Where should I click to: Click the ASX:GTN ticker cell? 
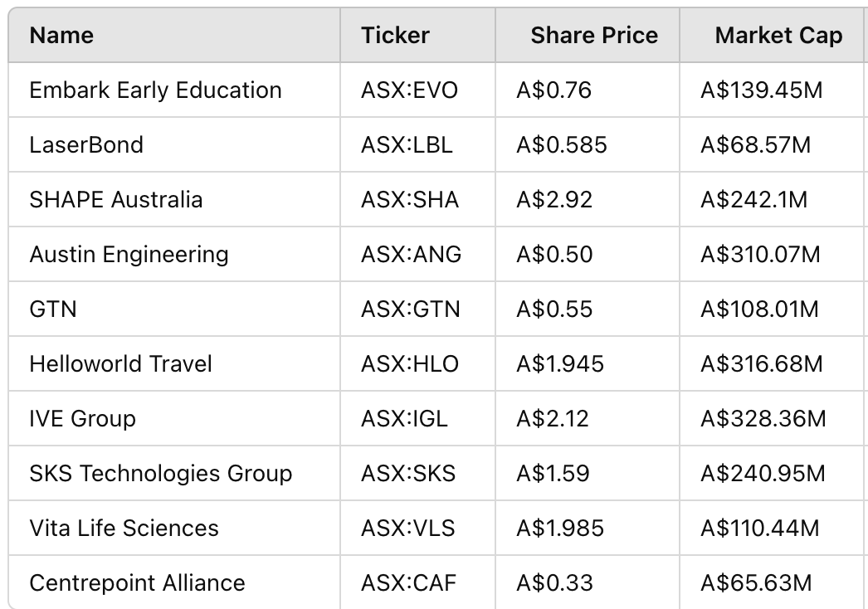point(410,309)
